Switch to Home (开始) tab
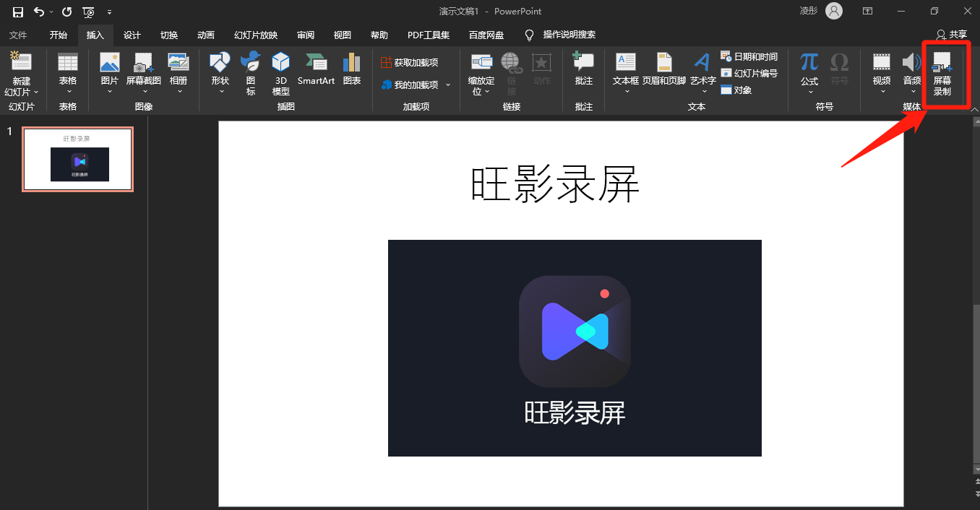Image resolution: width=980 pixels, height=510 pixels. 59,35
